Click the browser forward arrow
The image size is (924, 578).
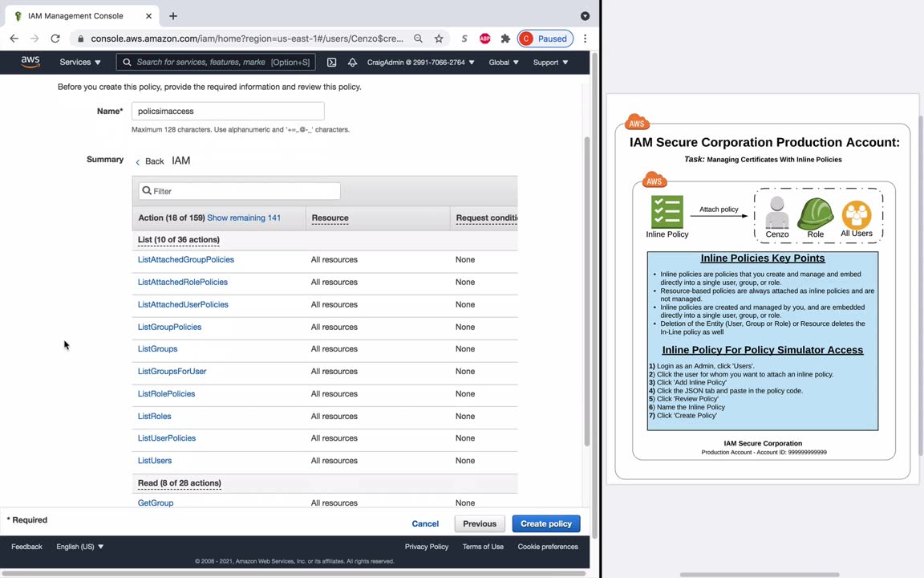[x=34, y=39]
